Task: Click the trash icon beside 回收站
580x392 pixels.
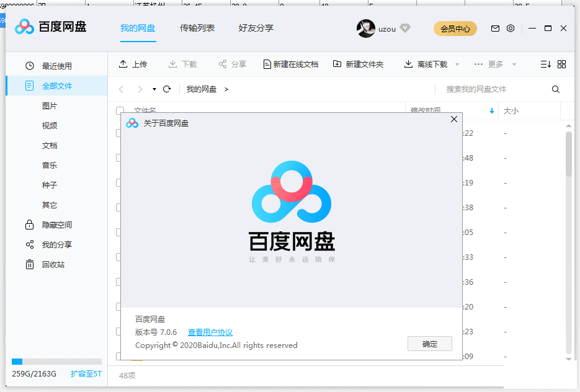Action: 30,264
